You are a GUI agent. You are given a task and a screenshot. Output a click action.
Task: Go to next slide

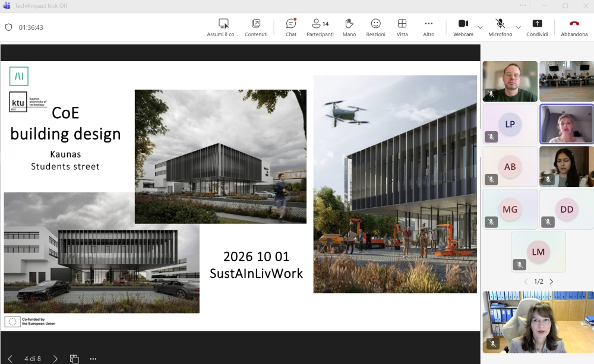[55, 359]
